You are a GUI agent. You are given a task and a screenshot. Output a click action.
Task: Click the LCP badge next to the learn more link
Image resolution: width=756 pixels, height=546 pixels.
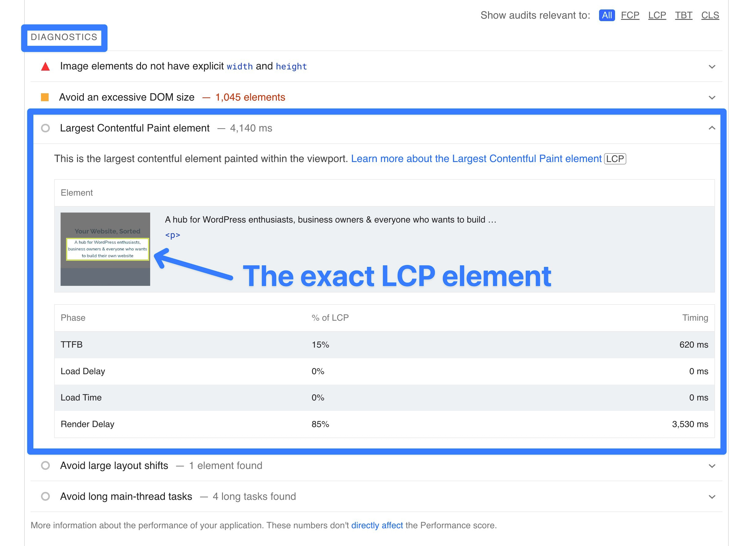[615, 159]
